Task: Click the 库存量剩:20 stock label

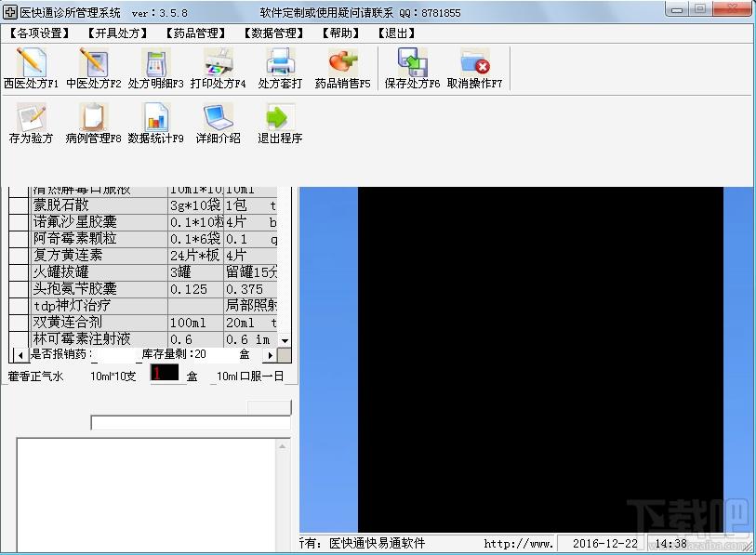Action: (174, 354)
